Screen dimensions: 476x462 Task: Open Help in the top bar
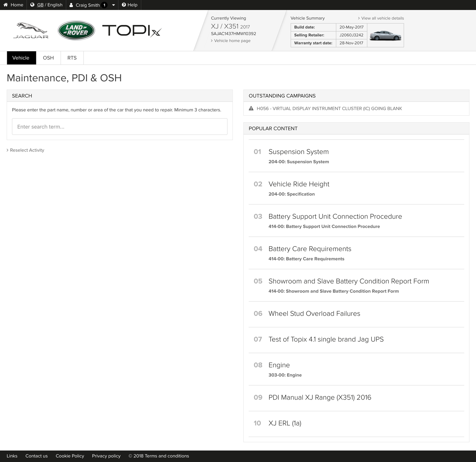130,5
